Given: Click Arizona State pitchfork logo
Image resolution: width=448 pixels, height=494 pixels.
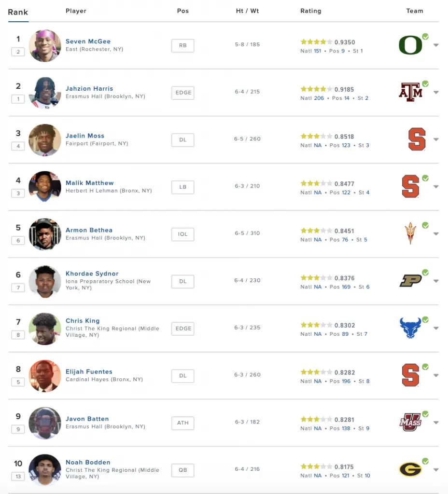Looking at the screenshot, I should coord(410,233).
